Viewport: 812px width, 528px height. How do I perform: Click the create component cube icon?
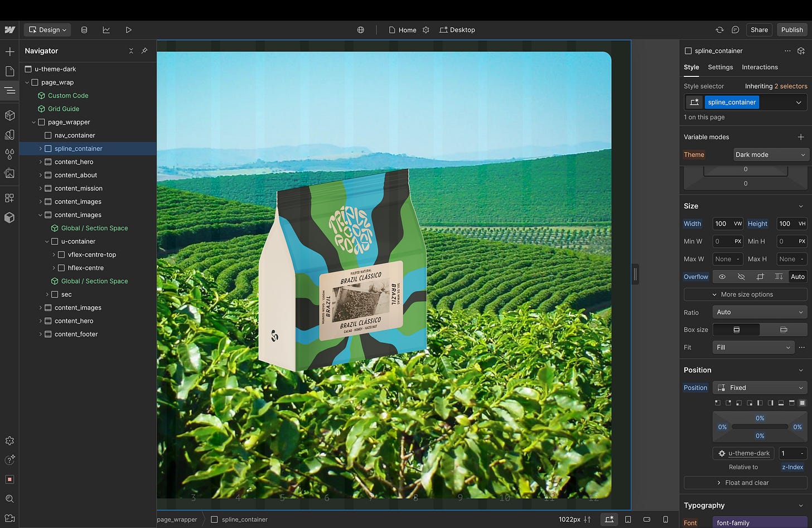pos(801,51)
